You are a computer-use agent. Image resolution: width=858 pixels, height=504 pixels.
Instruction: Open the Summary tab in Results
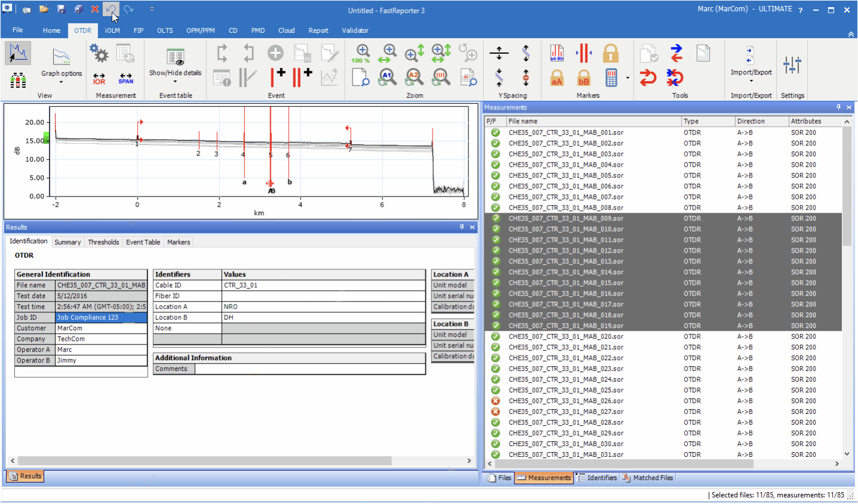coord(68,242)
